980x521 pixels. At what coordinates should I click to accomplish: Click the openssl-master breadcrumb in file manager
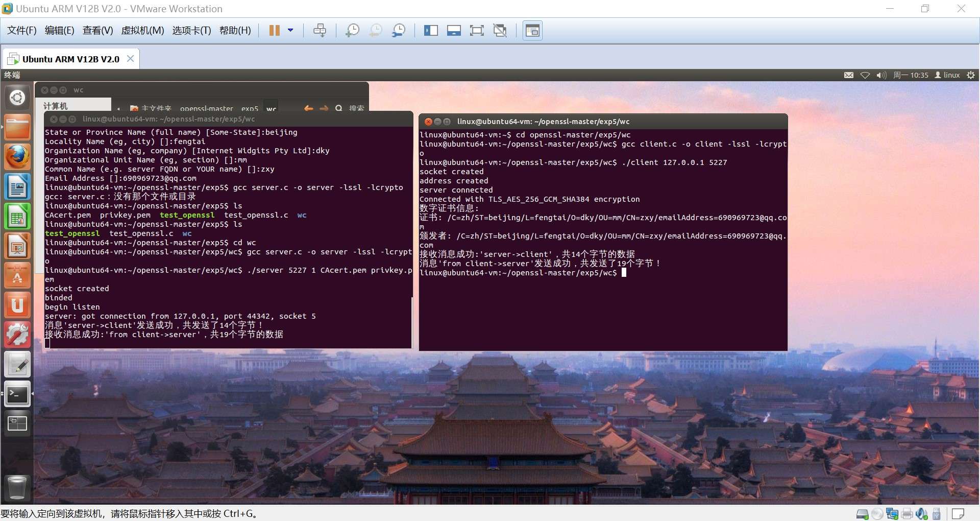(x=206, y=108)
